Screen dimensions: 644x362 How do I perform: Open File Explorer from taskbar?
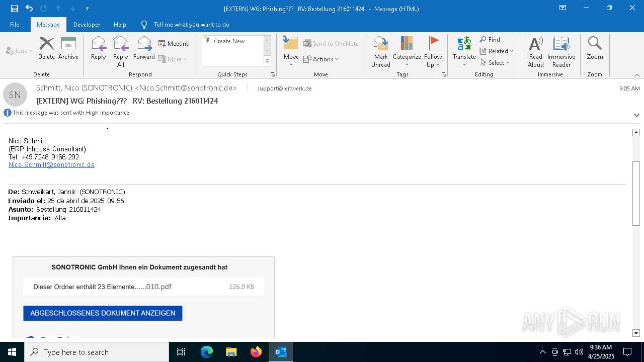click(231, 352)
